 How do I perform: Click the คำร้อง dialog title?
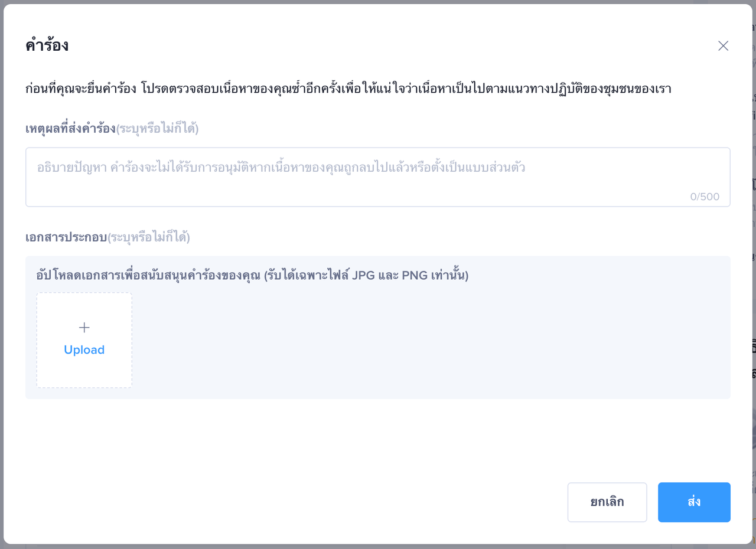point(47,45)
